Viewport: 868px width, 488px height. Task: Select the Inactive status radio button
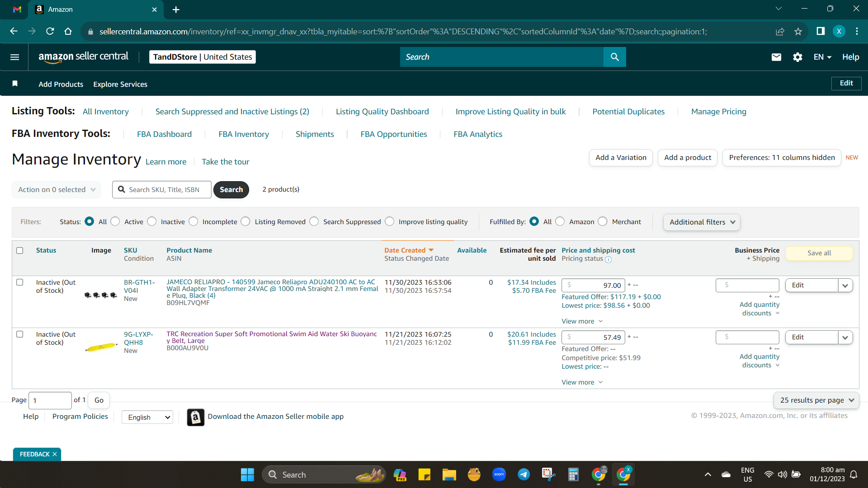pyautogui.click(x=152, y=221)
